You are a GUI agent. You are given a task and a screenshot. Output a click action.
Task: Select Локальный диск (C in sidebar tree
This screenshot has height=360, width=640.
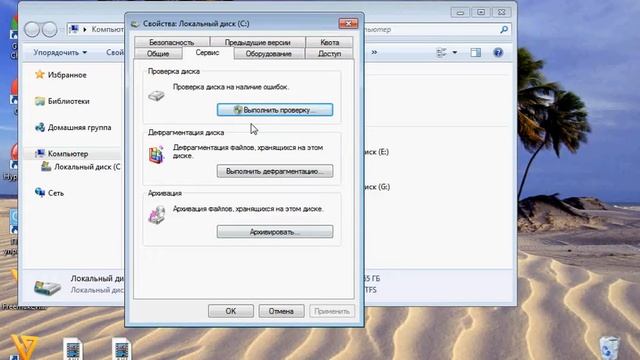pyautogui.click(x=87, y=167)
